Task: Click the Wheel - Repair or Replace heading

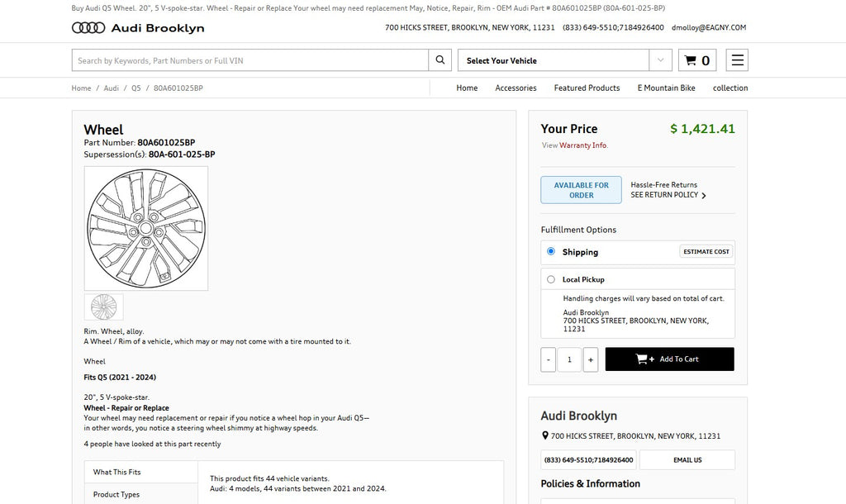Action: tap(126, 408)
